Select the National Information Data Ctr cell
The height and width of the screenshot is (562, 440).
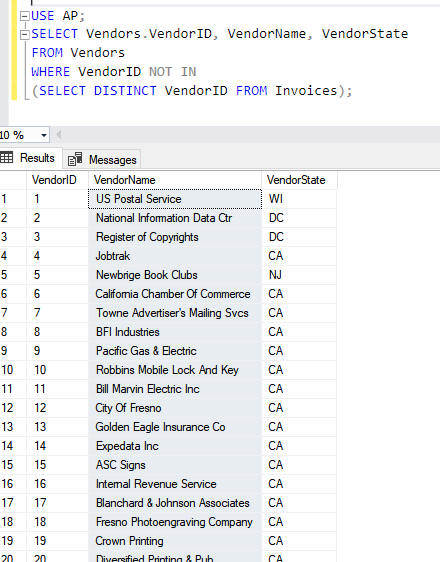point(175,218)
